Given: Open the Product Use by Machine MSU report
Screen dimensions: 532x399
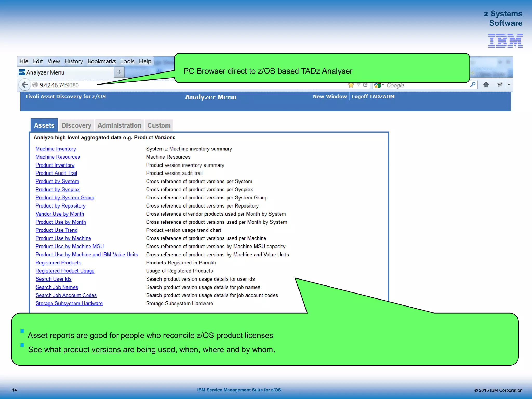Looking at the screenshot, I should pos(70,246).
